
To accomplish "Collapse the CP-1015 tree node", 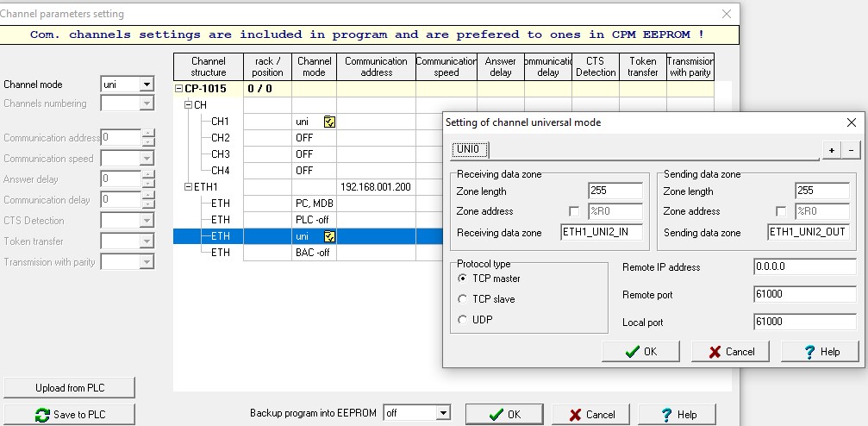I will point(178,88).
